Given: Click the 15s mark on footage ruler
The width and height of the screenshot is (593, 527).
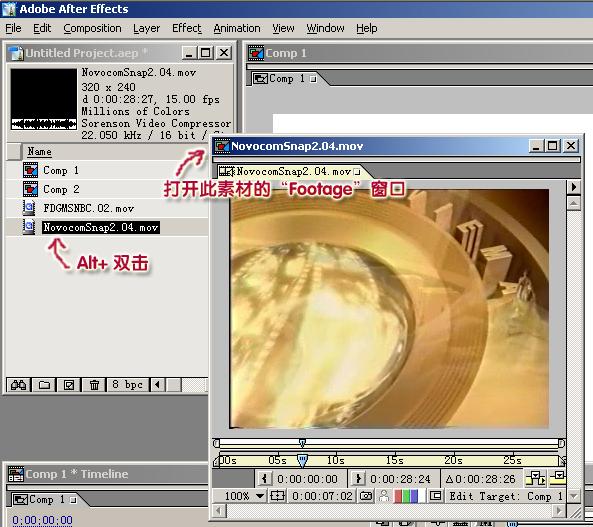Looking at the screenshot, I should (x=394, y=460).
